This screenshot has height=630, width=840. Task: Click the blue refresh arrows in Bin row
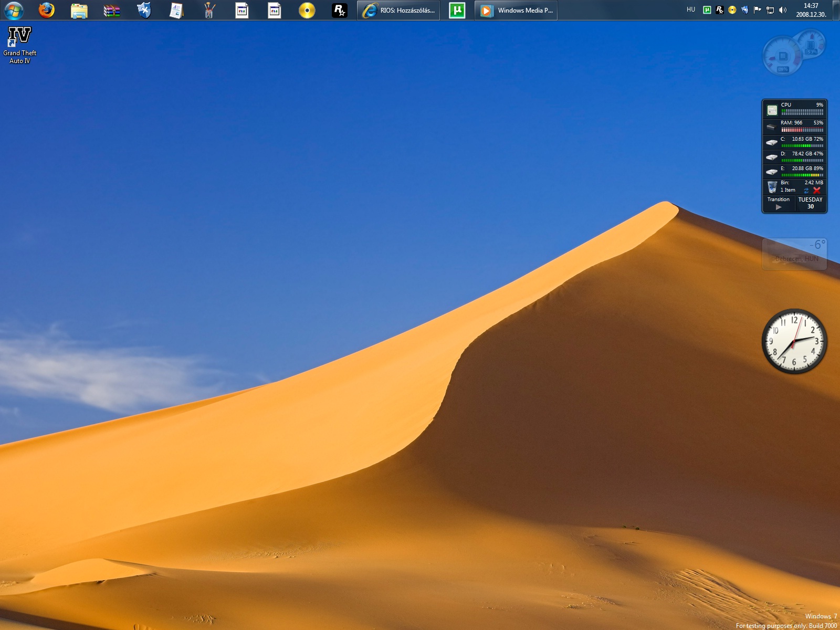click(x=806, y=191)
